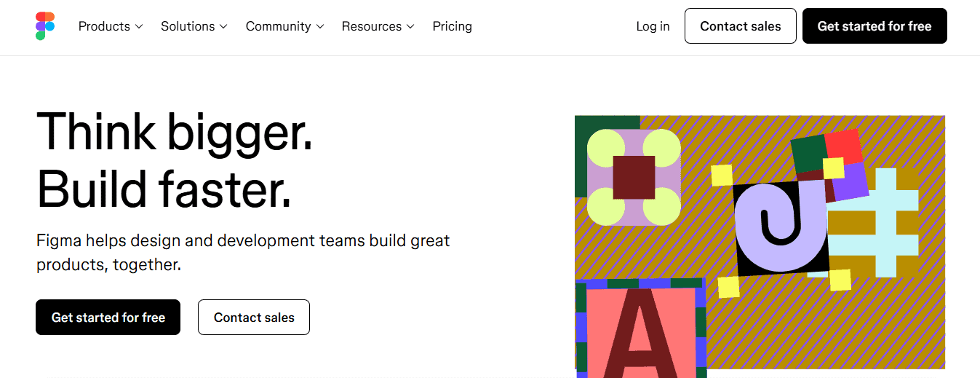The image size is (980, 378).
Task: Click the light blue plus-shaped cross
Action: [873, 223]
